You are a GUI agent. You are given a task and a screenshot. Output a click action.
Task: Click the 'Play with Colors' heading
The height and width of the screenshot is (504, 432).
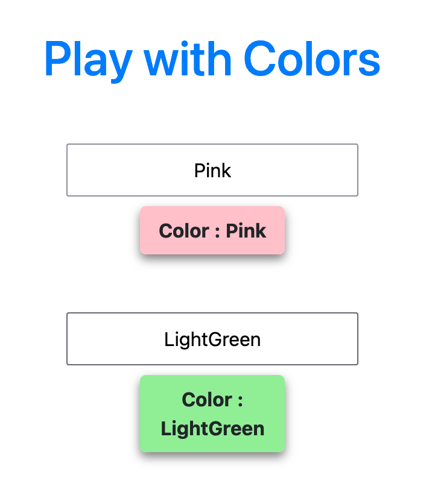(x=212, y=58)
